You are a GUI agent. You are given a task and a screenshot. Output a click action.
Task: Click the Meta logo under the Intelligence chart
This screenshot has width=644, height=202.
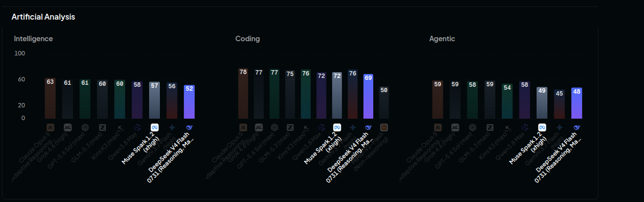155,127
